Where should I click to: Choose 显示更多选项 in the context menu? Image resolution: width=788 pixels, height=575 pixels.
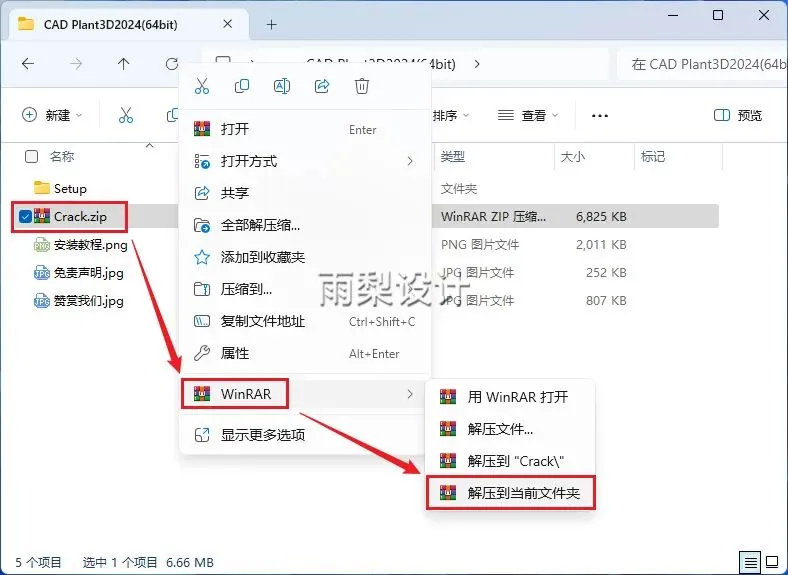click(305, 435)
